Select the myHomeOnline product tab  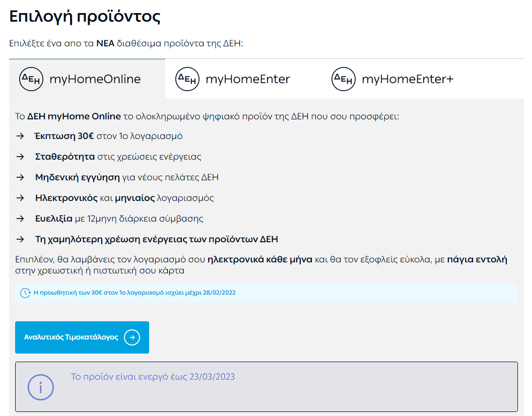coord(87,79)
